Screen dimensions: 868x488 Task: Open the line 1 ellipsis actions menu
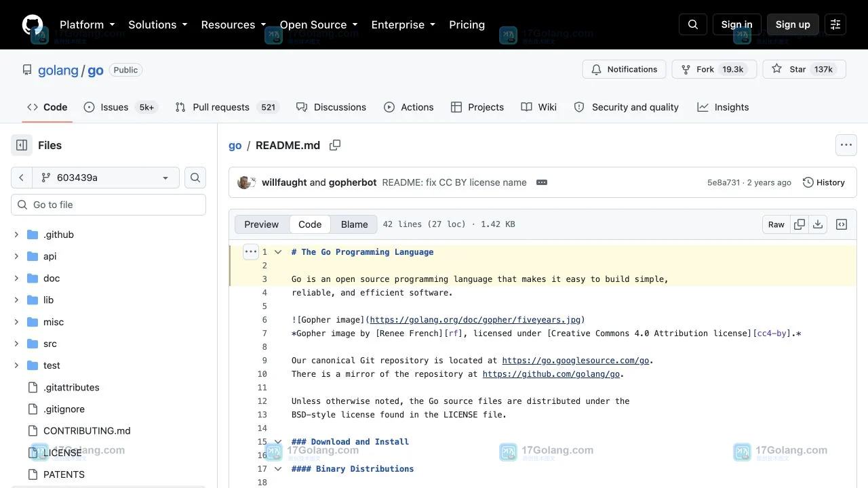(250, 251)
